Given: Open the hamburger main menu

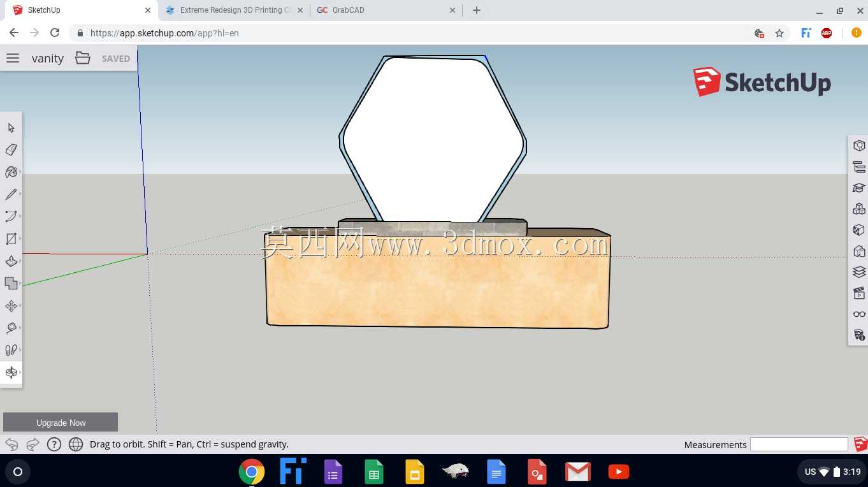Looking at the screenshot, I should 13,58.
